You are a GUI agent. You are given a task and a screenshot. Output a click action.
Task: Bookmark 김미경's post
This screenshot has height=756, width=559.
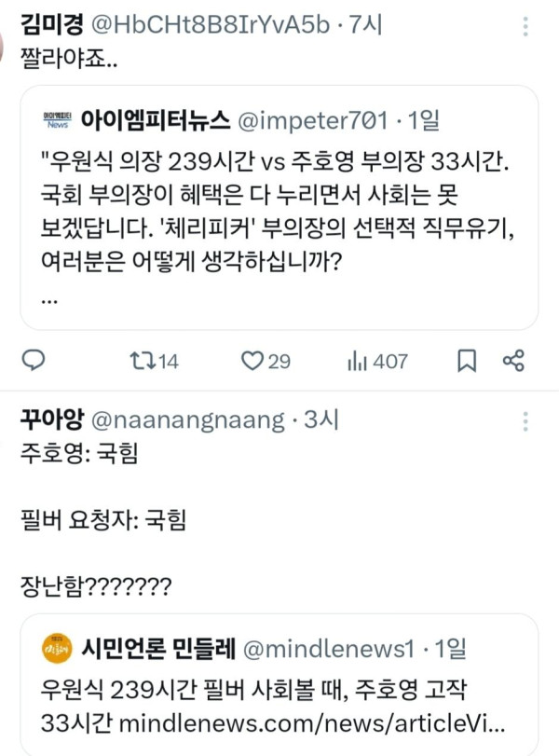(x=467, y=361)
